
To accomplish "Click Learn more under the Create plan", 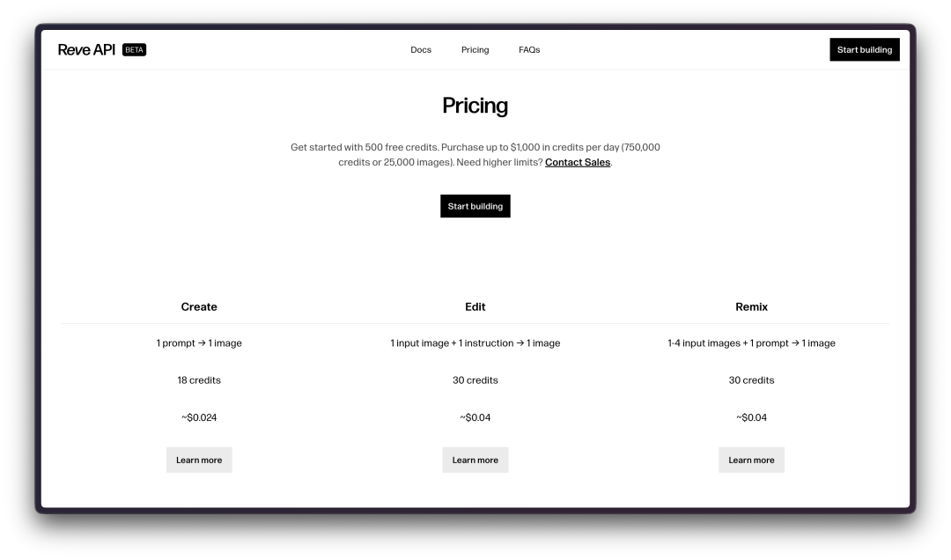I will [199, 460].
